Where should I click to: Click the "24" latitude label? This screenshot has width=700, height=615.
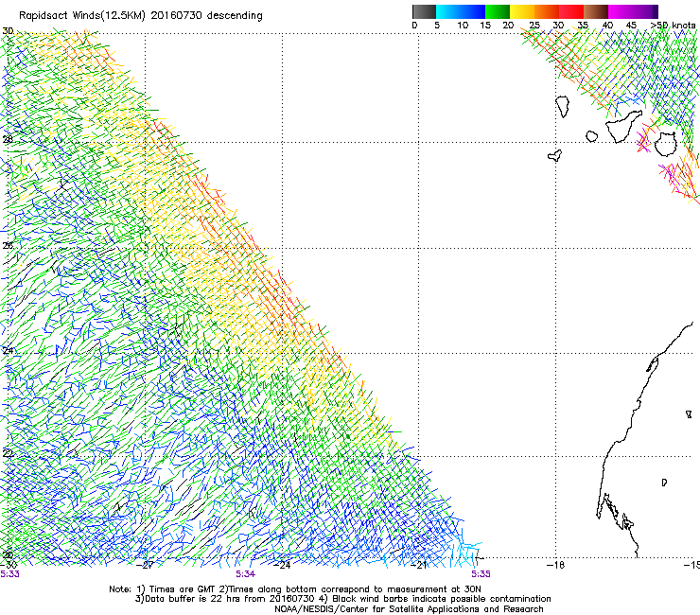click(8, 351)
